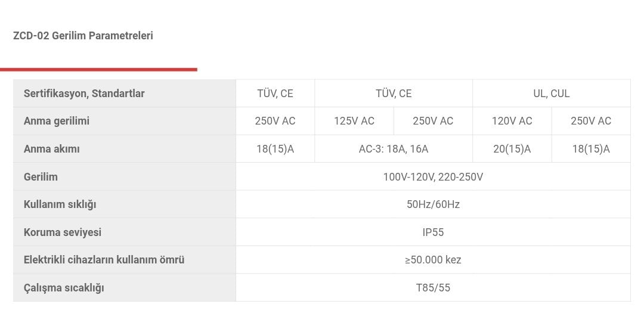Select the ≥50.000 kez lifetime value
The image size is (644, 326).
point(433,260)
